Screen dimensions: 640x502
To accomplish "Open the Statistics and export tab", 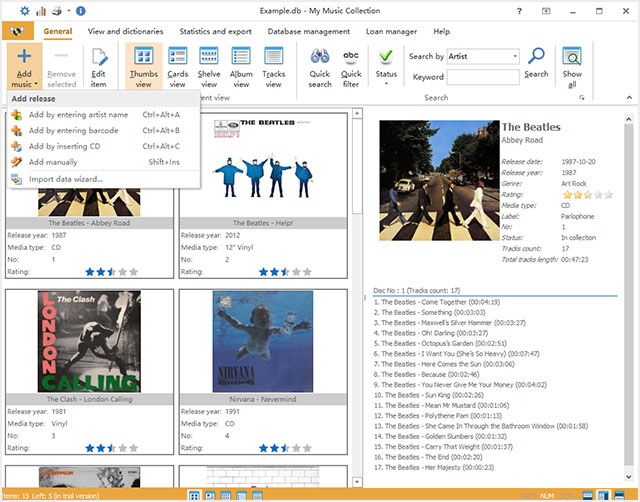I will [215, 32].
